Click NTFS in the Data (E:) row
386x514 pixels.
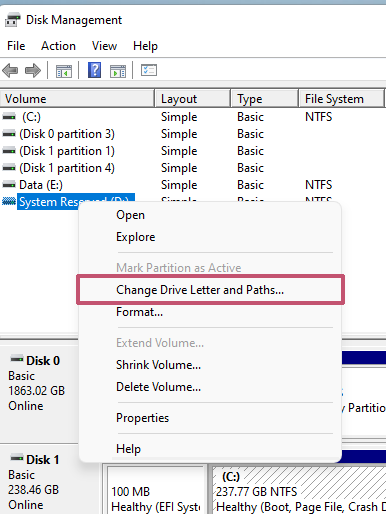click(x=318, y=185)
